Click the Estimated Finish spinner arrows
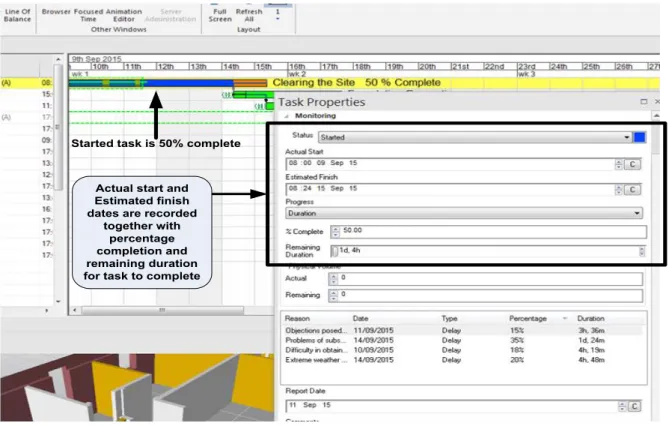669x426 pixels. click(x=619, y=189)
